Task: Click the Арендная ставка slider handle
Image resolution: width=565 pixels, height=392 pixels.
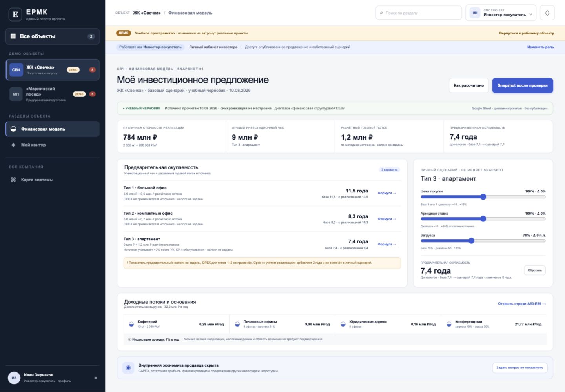Action: click(x=483, y=219)
